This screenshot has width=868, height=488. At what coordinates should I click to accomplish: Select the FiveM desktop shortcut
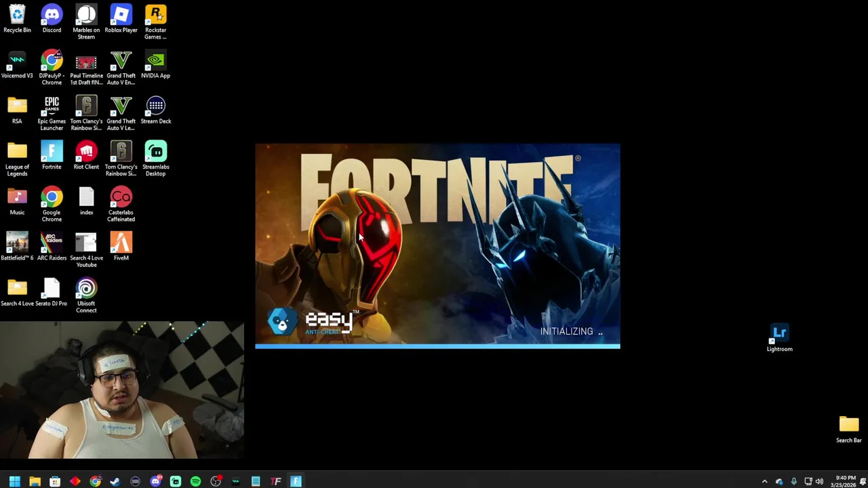pyautogui.click(x=121, y=246)
